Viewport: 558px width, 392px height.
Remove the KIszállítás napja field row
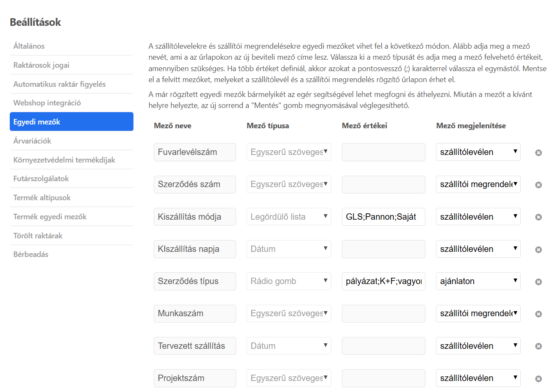[539, 249]
